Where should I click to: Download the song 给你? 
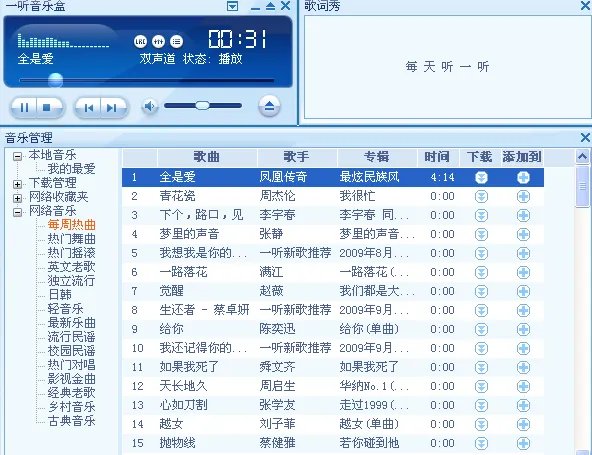point(481,329)
